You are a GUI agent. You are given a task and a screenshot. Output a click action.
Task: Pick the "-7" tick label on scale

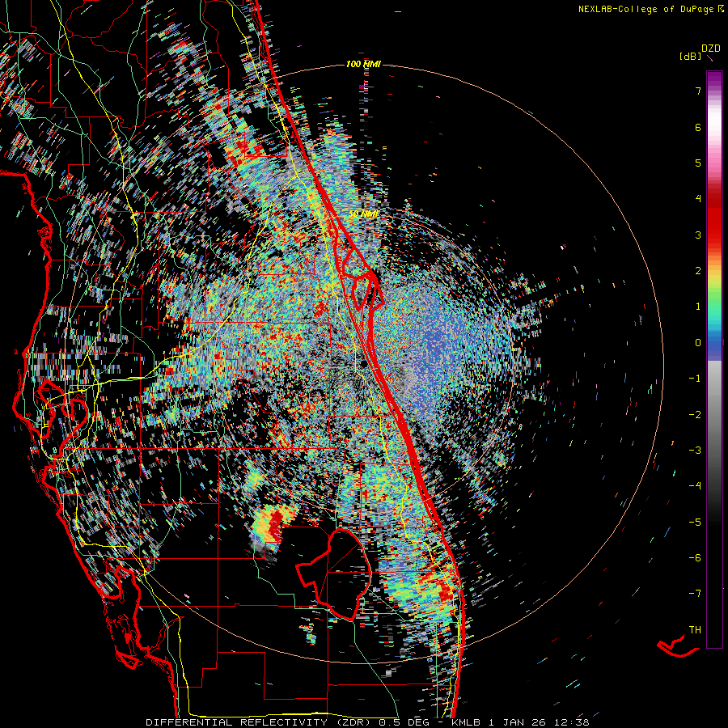(x=695, y=594)
